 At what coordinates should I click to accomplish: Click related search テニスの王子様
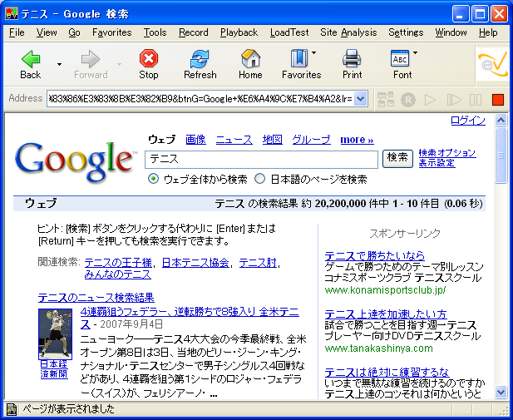[118, 263]
